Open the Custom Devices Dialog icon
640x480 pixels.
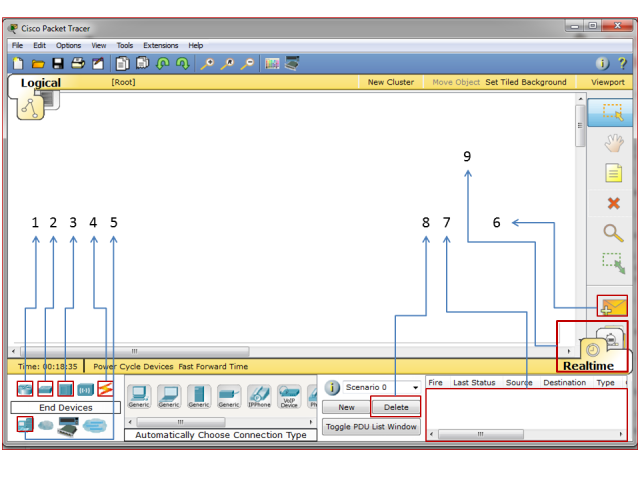click(x=292, y=63)
